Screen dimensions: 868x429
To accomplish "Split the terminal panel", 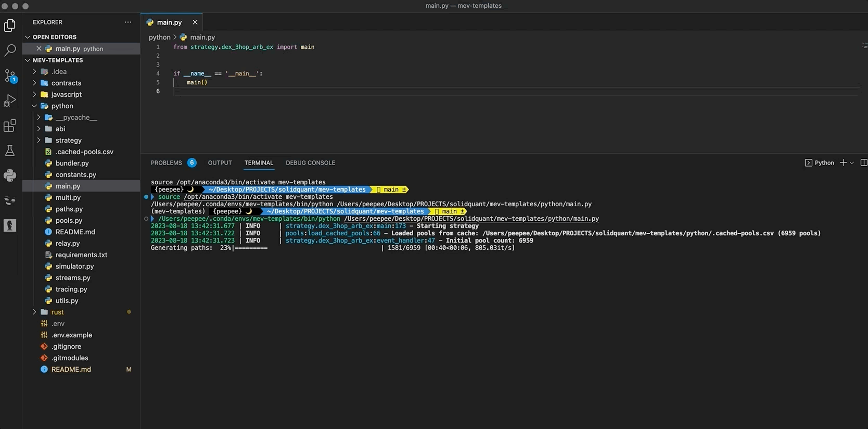I will pos(864,163).
